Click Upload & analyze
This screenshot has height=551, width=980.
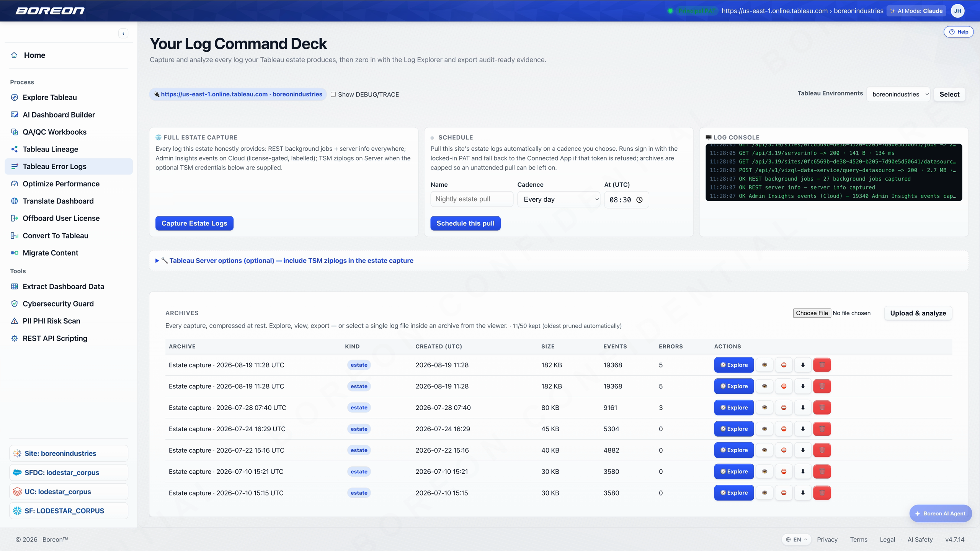coord(918,313)
